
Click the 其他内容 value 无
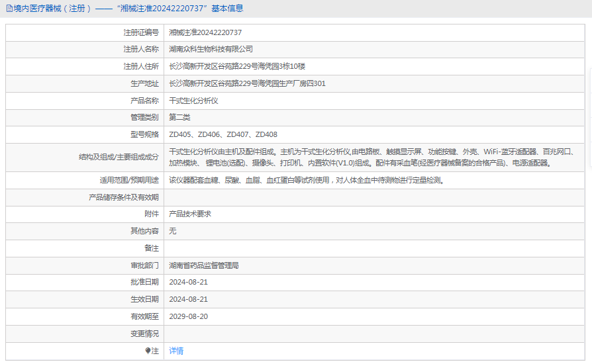173,231
